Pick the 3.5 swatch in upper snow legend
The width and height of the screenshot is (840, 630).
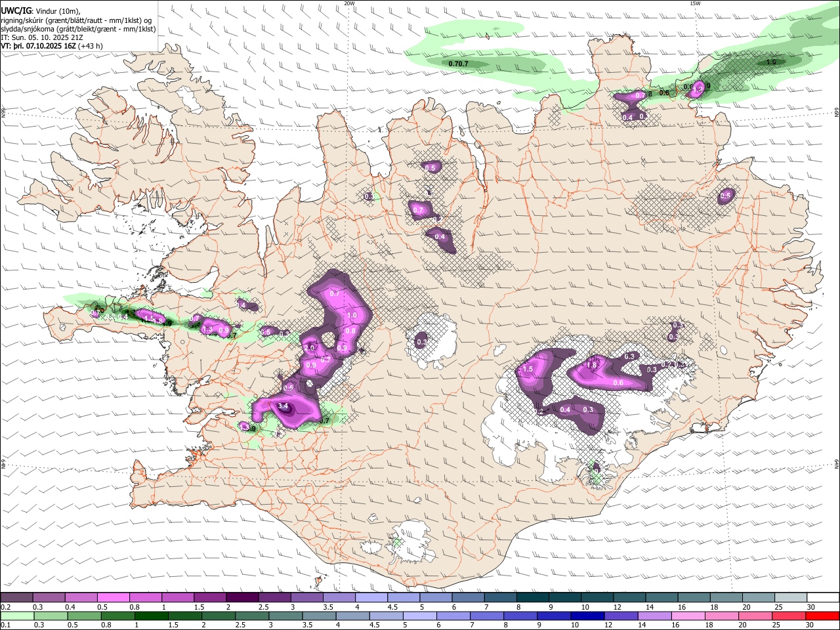[x=339, y=598]
